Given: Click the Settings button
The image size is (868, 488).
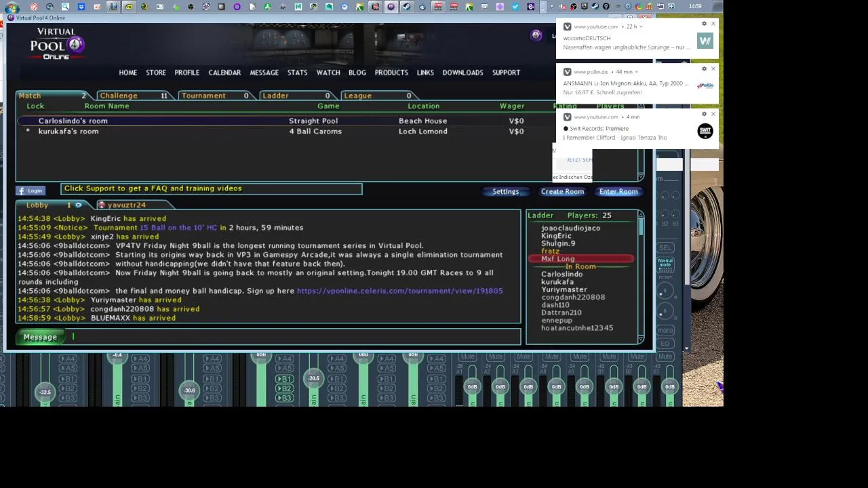Looking at the screenshot, I should (x=505, y=191).
